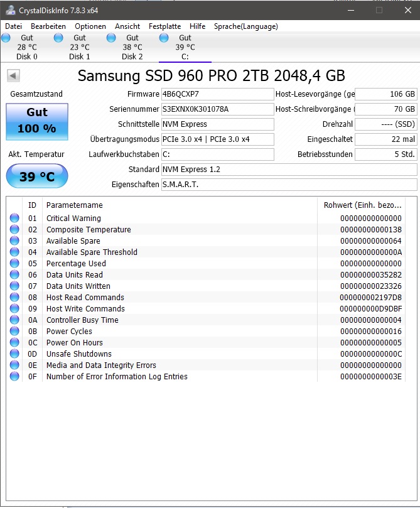Click raw value 000000002197D8

(x=370, y=298)
